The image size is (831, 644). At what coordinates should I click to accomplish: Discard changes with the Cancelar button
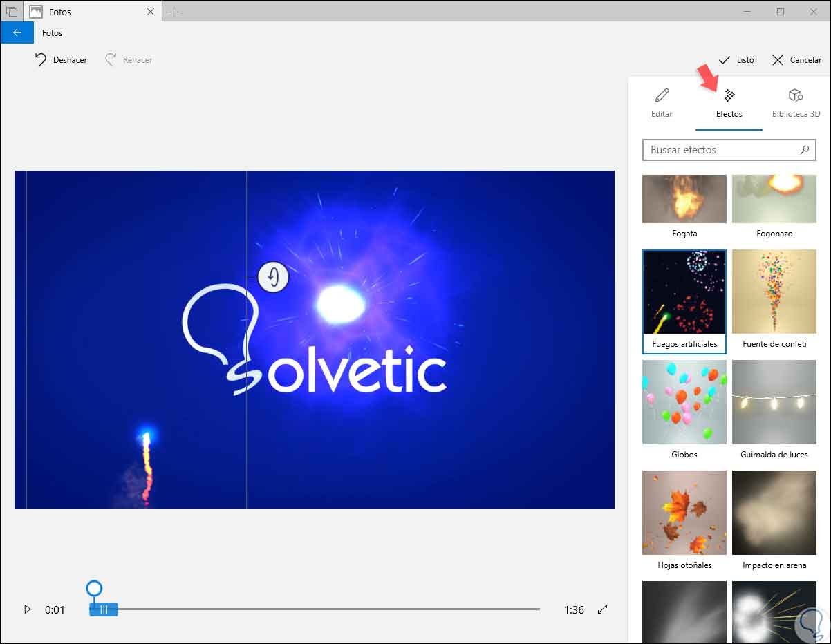(796, 60)
